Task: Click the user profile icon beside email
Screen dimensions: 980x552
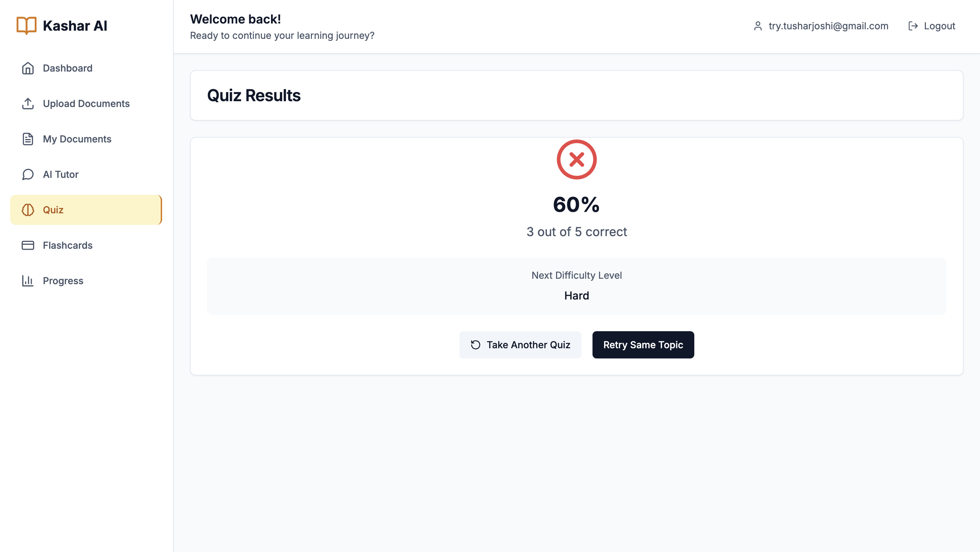Action: [758, 26]
